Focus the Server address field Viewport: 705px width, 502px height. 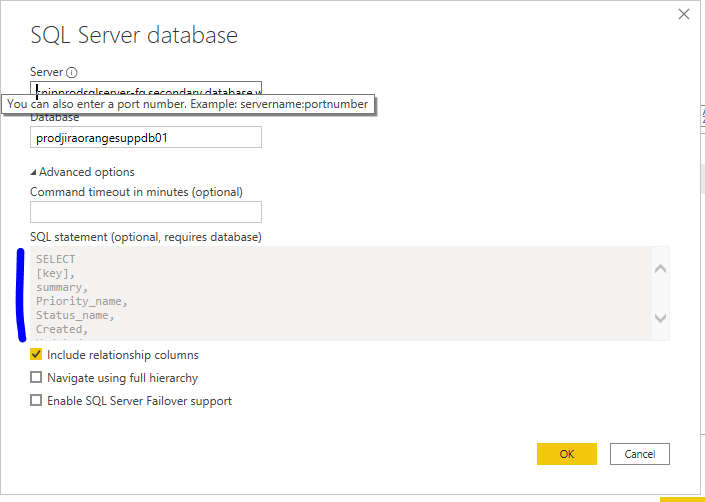146,89
